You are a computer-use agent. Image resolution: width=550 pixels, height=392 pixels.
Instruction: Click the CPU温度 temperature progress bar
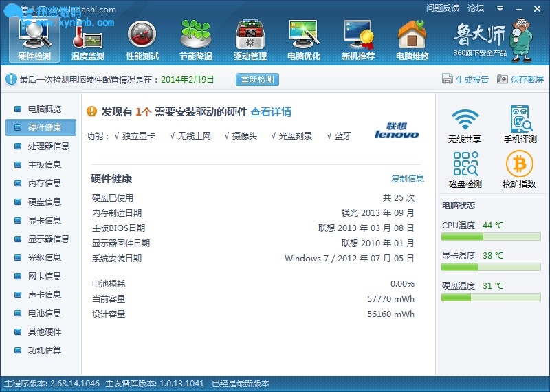[x=492, y=237]
